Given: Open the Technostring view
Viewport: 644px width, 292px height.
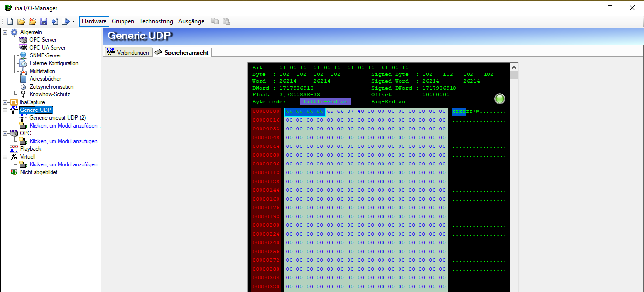Looking at the screenshot, I should click(156, 21).
